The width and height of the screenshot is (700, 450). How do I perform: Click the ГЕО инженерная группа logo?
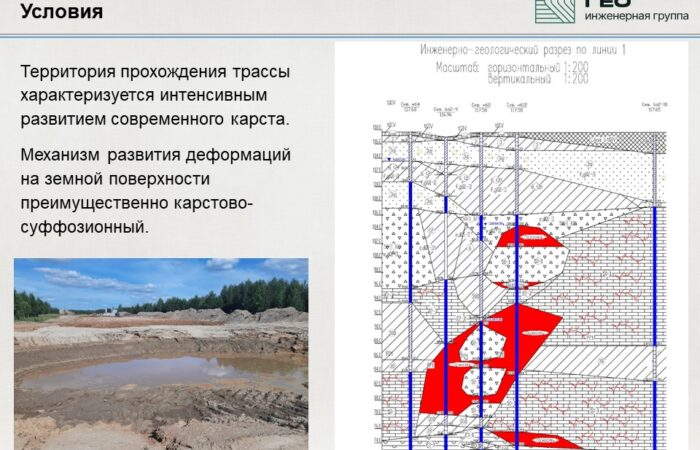pos(612,11)
